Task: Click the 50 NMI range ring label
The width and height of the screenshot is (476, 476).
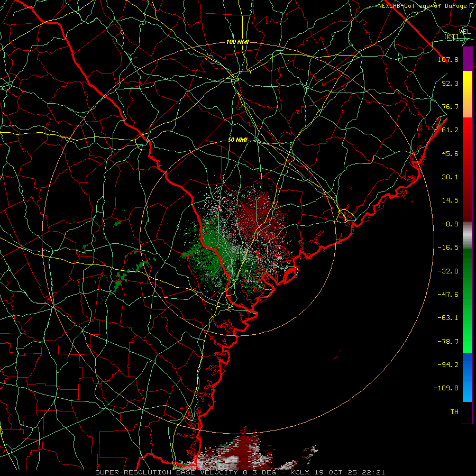Action: click(237, 140)
